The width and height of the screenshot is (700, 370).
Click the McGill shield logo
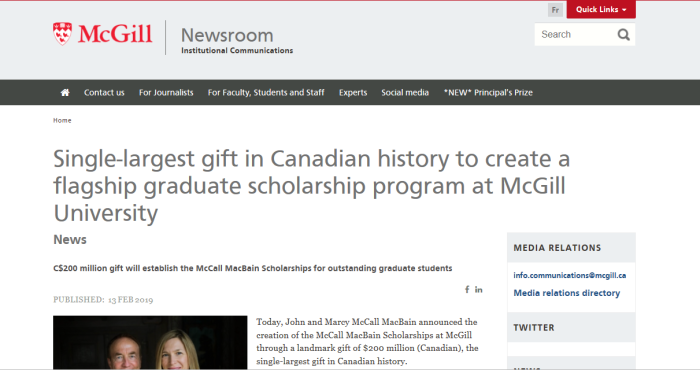(x=62, y=33)
